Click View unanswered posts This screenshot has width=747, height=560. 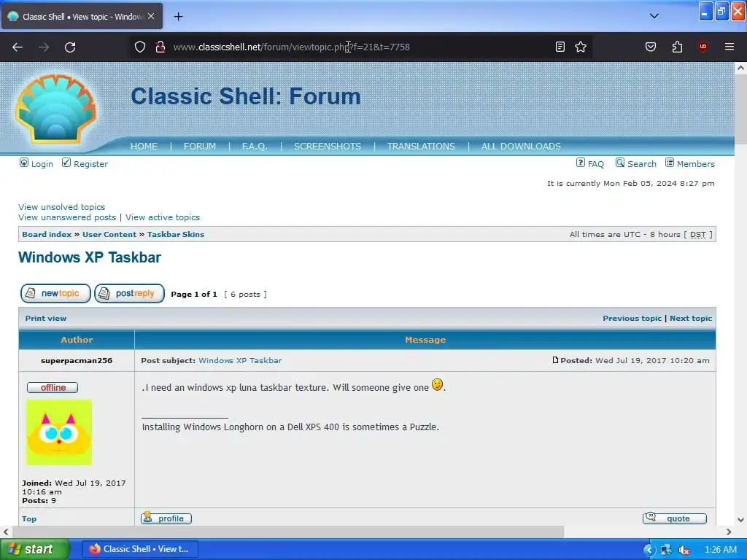coord(67,217)
